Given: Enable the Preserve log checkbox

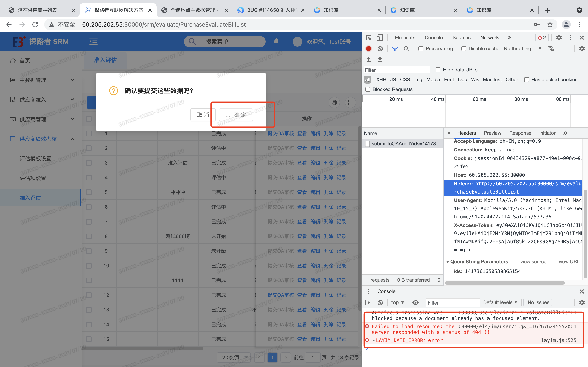Looking at the screenshot, I should (x=421, y=49).
